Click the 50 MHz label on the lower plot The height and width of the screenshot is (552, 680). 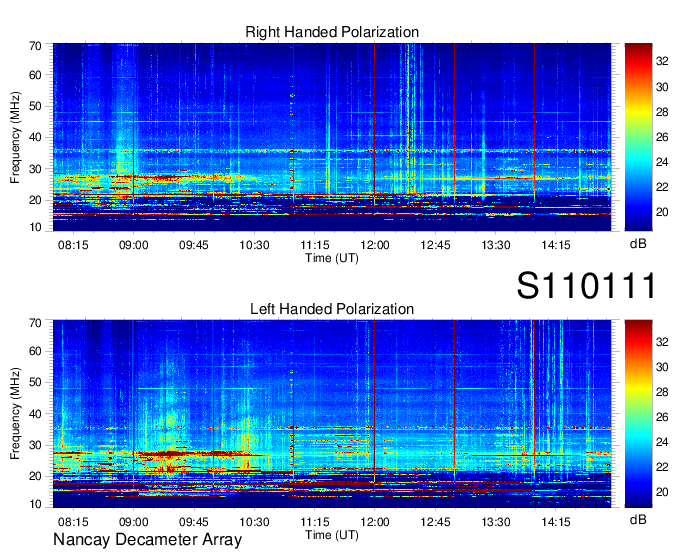click(x=35, y=382)
